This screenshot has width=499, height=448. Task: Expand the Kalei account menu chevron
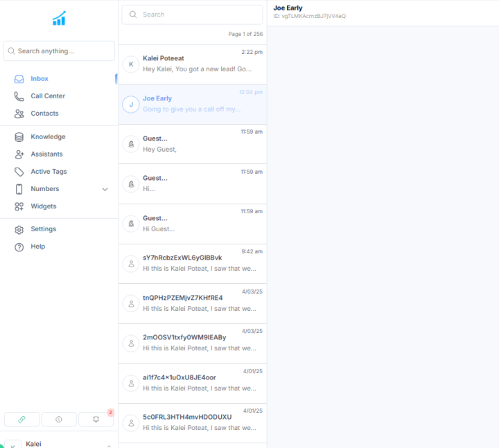[109, 446]
